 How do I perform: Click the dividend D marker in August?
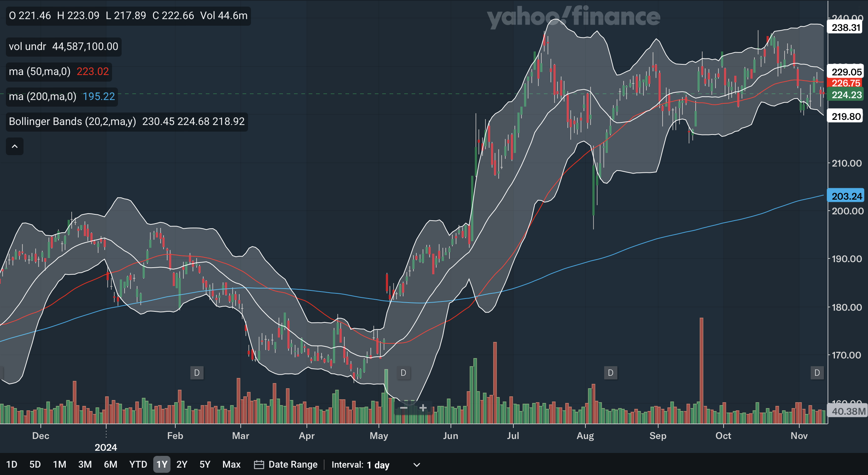point(610,373)
